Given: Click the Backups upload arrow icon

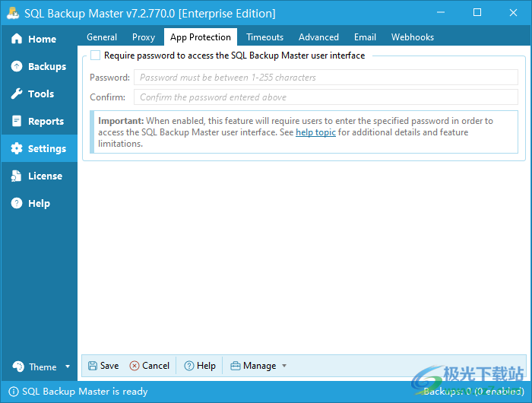Looking at the screenshot, I should (17, 66).
